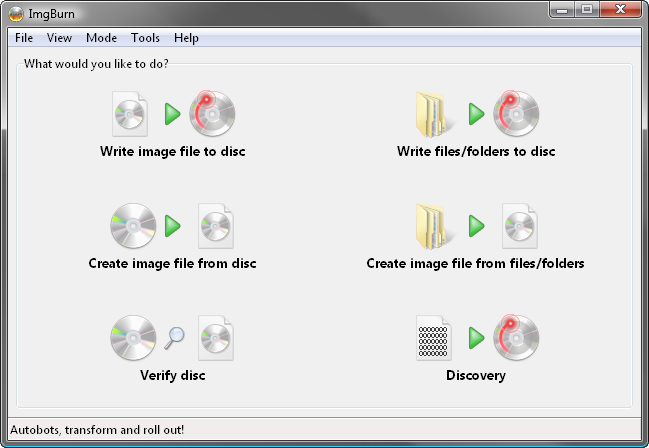The height and width of the screenshot is (448, 649).
Task: Click the Write files/folders to disc label
Action: [x=476, y=152]
